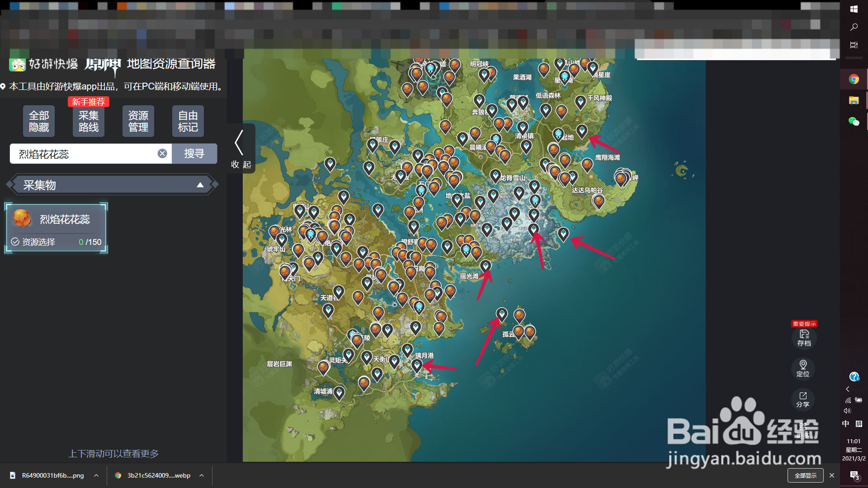The height and width of the screenshot is (488, 868).
Task: Open WeChat from the taskbar
Action: point(854,121)
